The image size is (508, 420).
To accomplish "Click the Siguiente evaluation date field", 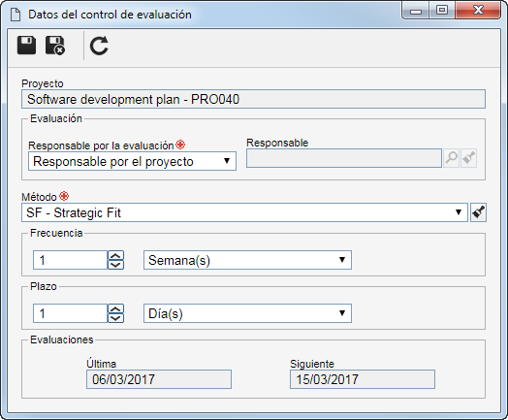I will tap(363, 379).
